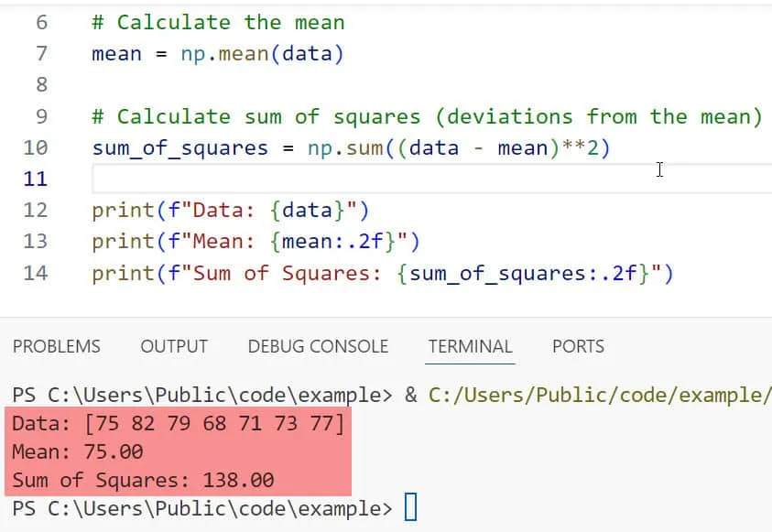772x532 pixels.
Task: Switch to the OUTPUT tab
Action: [x=174, y=347]
